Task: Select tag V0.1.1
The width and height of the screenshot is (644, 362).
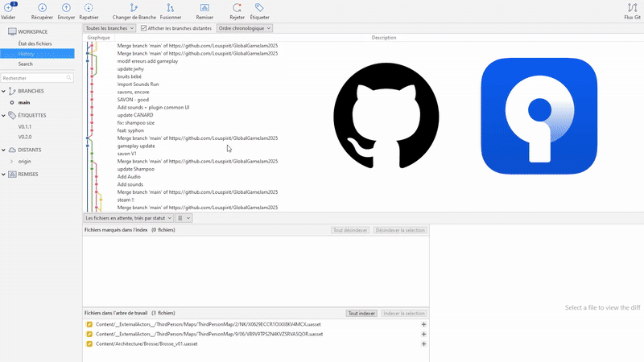Action: (x=25, y=127)
